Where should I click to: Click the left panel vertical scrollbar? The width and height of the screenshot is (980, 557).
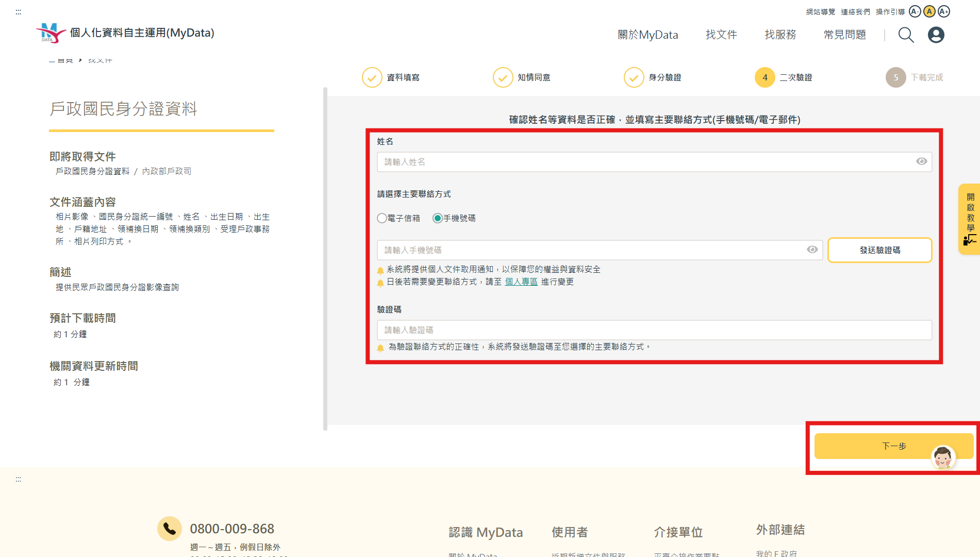[x=325, y=258]
